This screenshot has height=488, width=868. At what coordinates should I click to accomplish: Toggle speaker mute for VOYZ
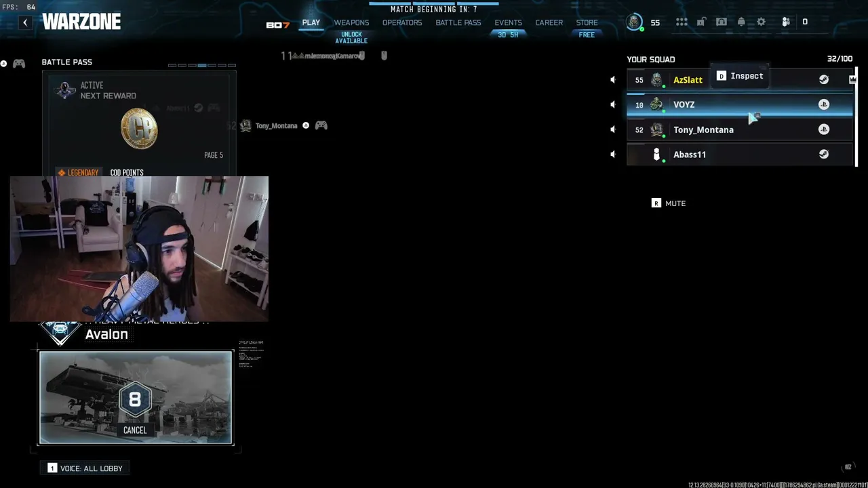click(613, 104)
